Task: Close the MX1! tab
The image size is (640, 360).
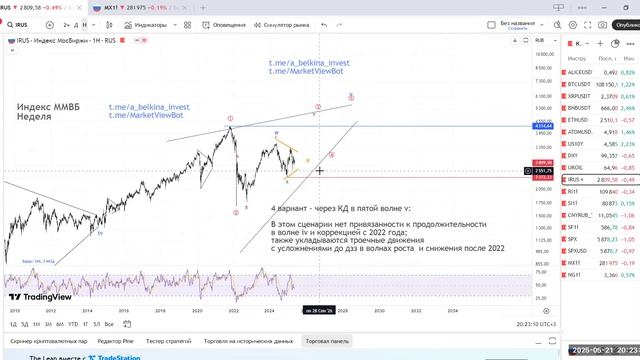Action: (185, 8)
